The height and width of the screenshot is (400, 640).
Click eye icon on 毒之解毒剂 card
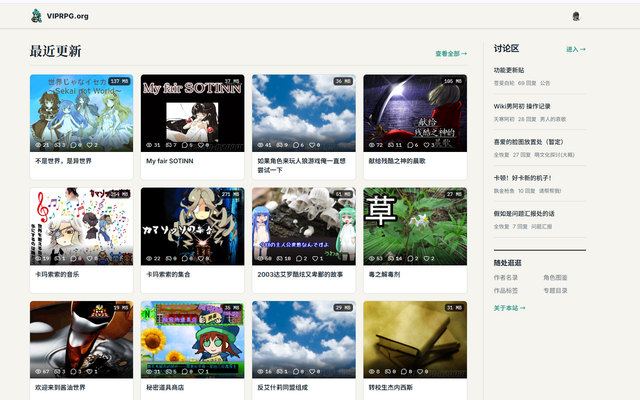coord(372,258)
